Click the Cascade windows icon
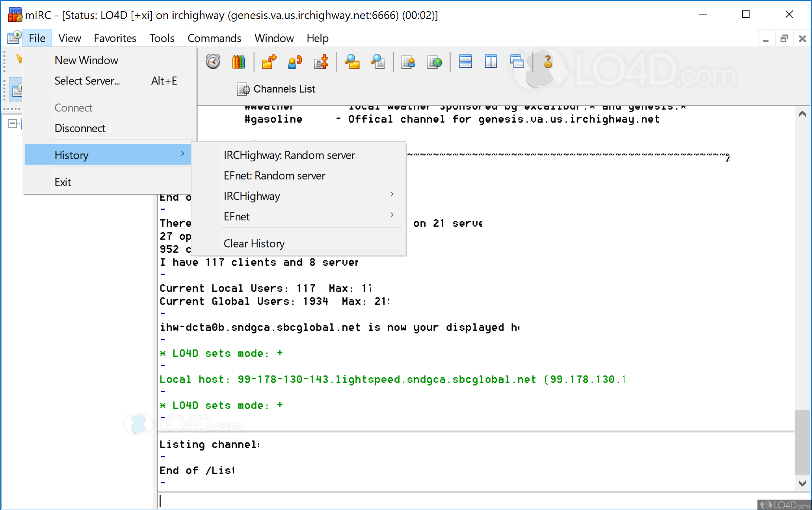 tap(517, 61)
